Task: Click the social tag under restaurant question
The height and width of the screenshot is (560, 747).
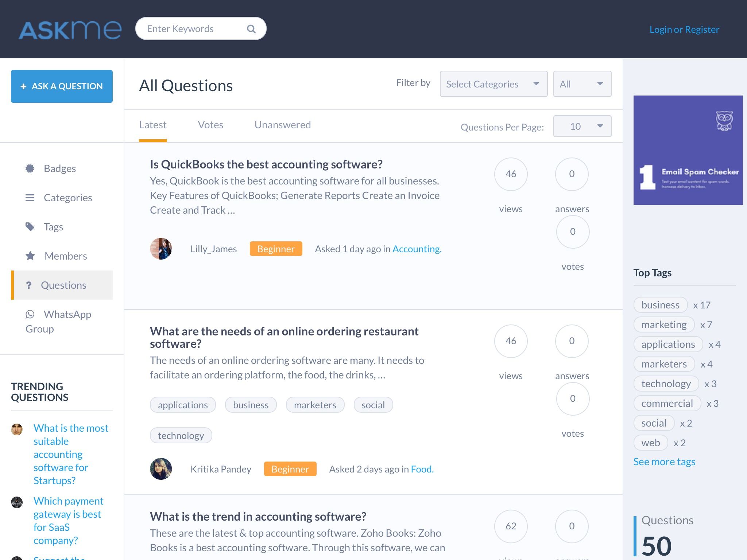Action: coord(373,405)
